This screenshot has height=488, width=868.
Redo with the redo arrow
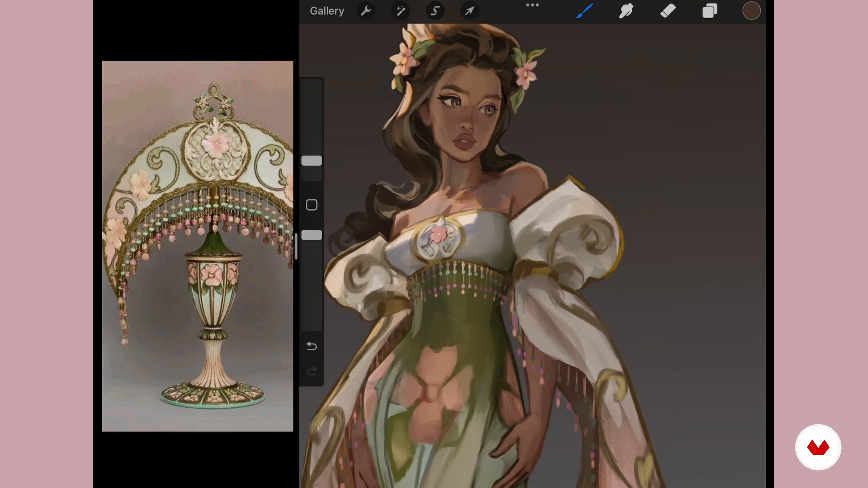click(311, 371)
